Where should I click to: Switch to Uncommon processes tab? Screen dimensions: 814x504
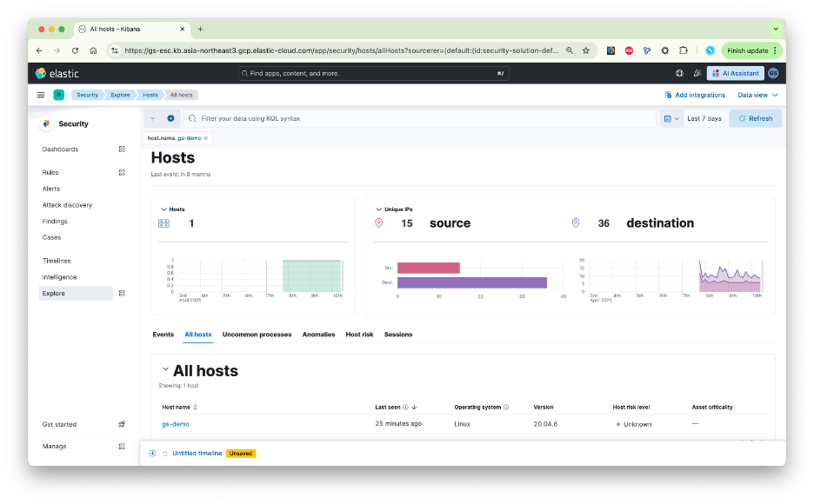(257, 335)
